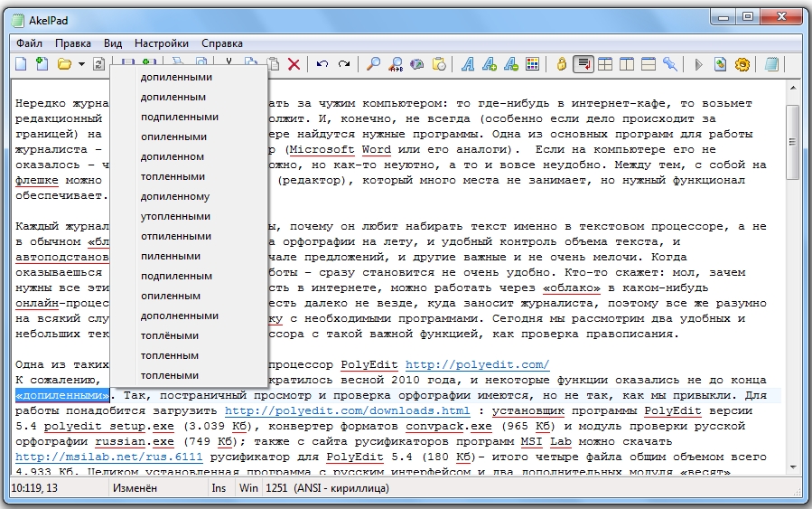The width and height of the screenshot is (812, 509).
Task: Click the notepad icon at toolbar end
Action: click(771, 64)
